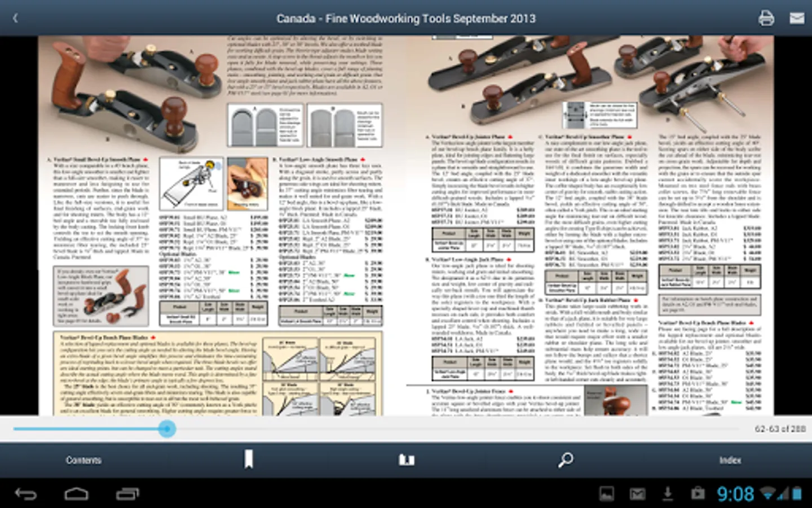Click the page slider handle
Screen dimensions: 812x508
tap(167, 429)
